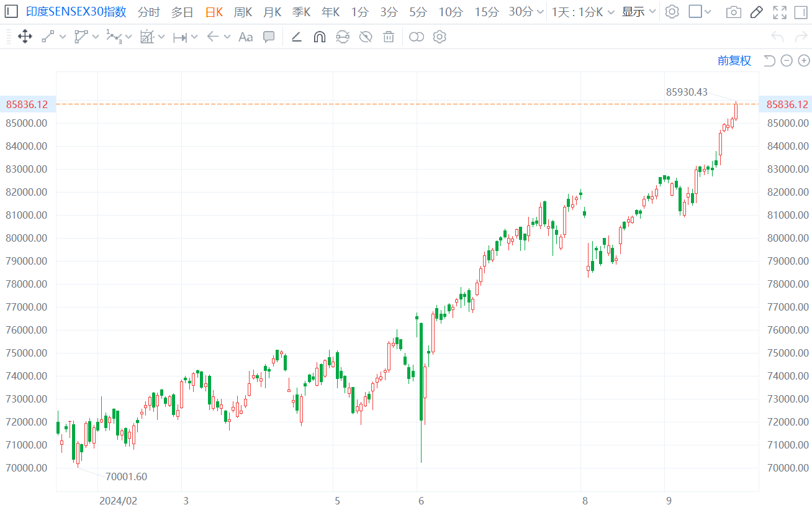The image size is (812, 515).
Task: Switch to the 周K weekly tab
Action: pyautogui.click(x=243, y=12)
